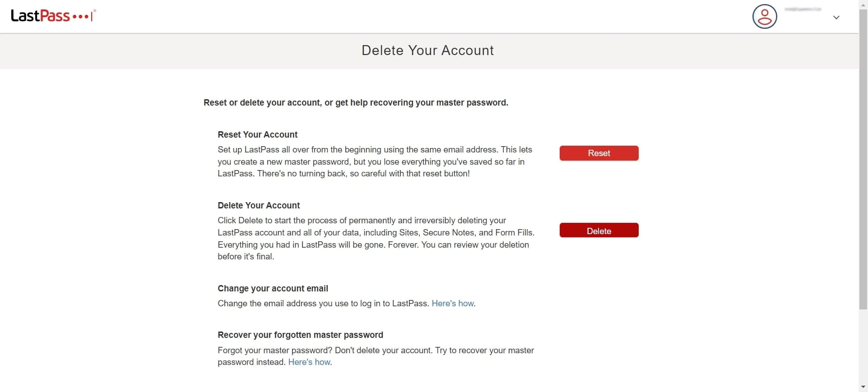Screen dimensions: 868x392
Task: Expand the account menu chevron
Action: point(836,18)
